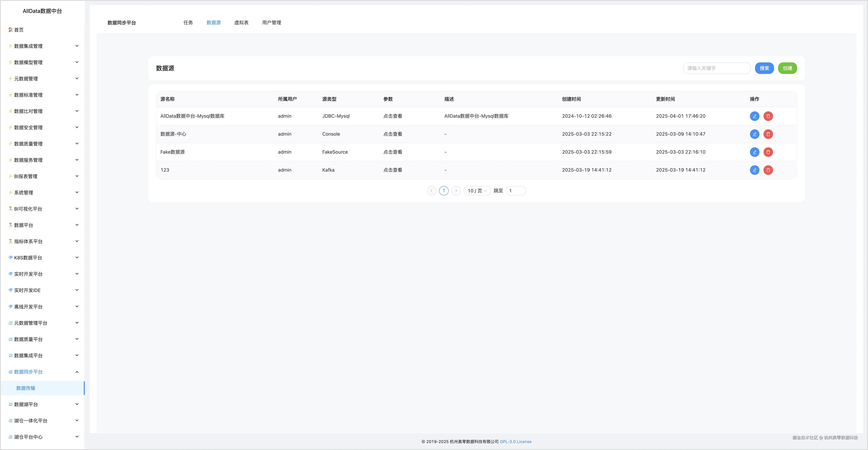Edit the AllData数据中台-Mysql数据库 data source

tap(754, 116)
